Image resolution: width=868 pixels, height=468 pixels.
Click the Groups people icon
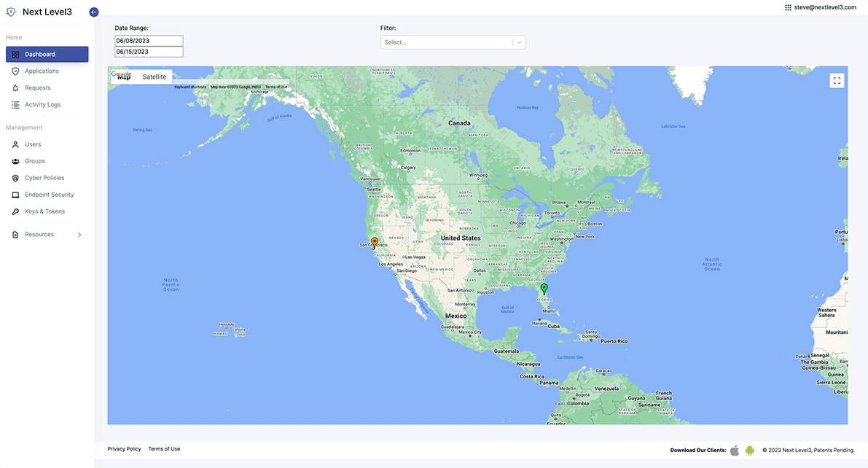click(x=15, y=161)
